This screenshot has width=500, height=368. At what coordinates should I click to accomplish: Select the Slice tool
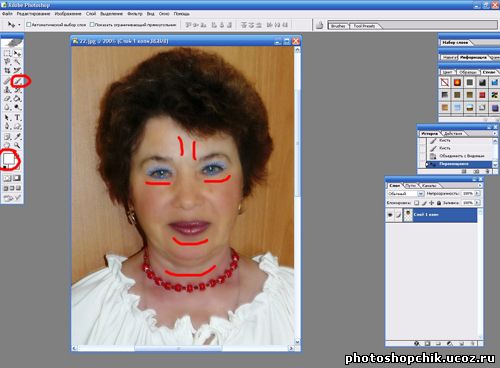pos(17,70)
